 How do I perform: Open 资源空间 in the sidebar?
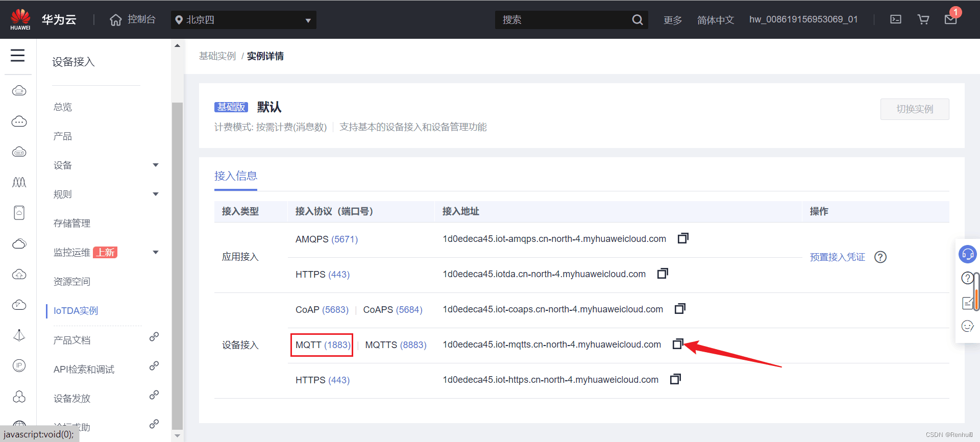(72, 282)
